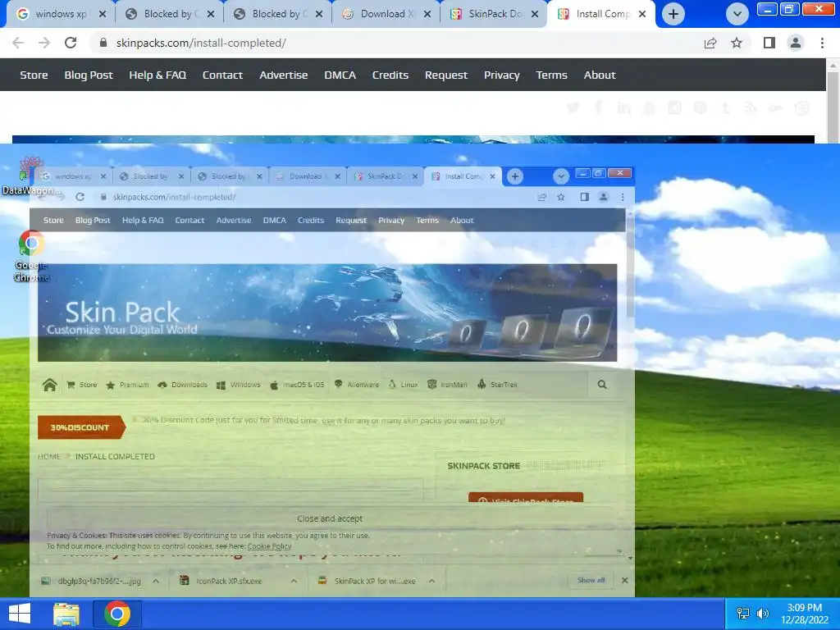Open StarTrek in the faded window's icon menu
The width and height of the screenshot is (840, 630).
tap(497, 385)
